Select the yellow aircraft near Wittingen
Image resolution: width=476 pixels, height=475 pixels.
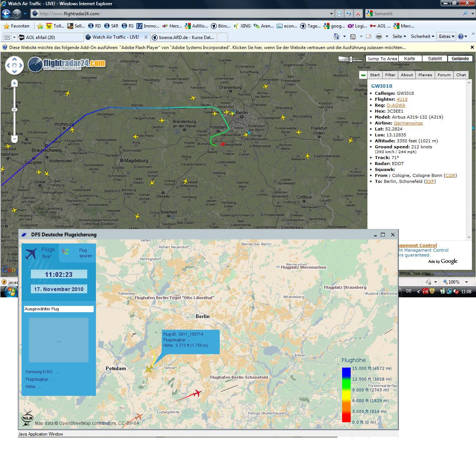coord(68,93)
